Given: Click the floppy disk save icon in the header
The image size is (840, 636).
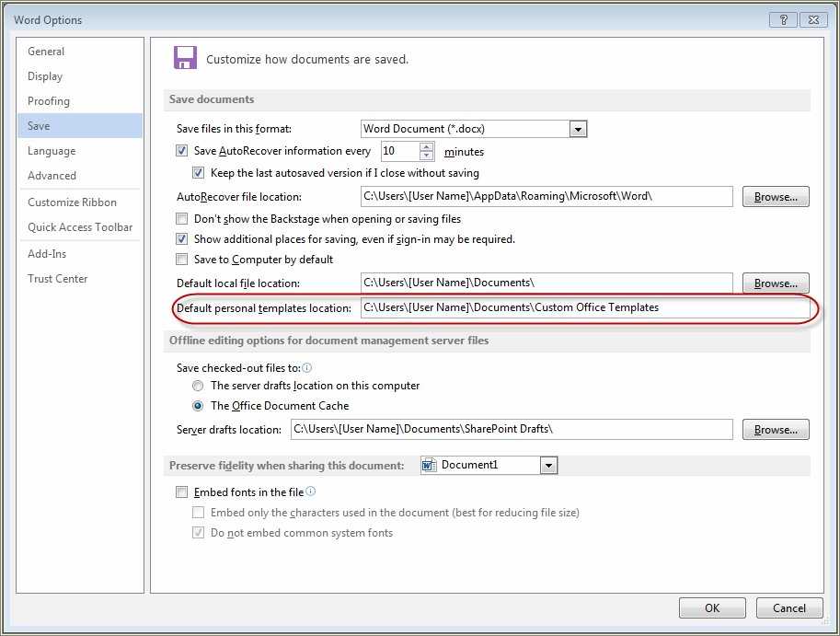Looking at the screenshot, I should point(183,56).
